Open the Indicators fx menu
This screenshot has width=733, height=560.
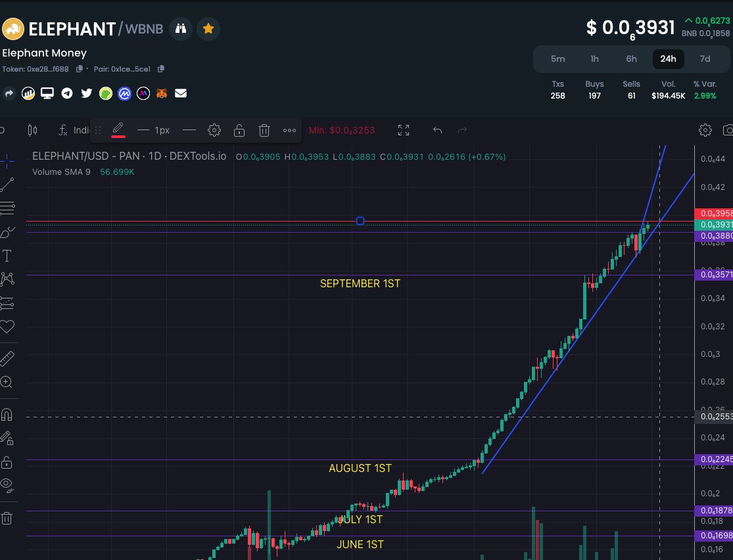coord(73,130)
